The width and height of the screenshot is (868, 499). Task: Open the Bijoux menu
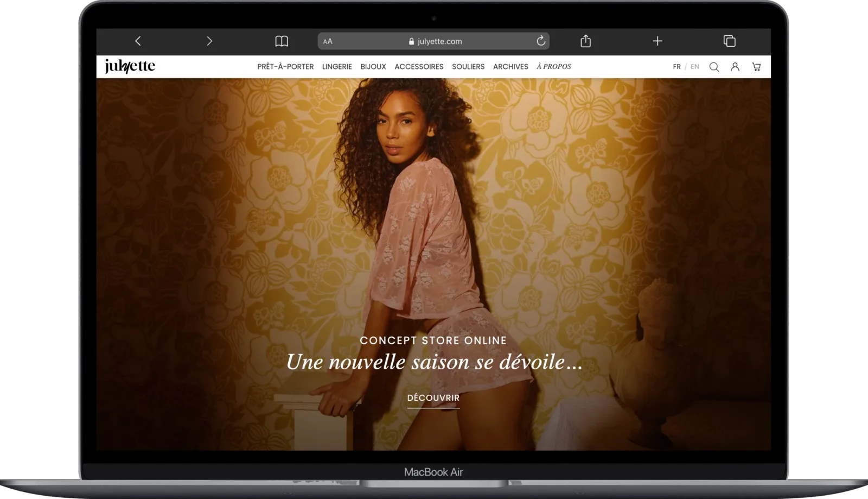click(x=373, y=67)
